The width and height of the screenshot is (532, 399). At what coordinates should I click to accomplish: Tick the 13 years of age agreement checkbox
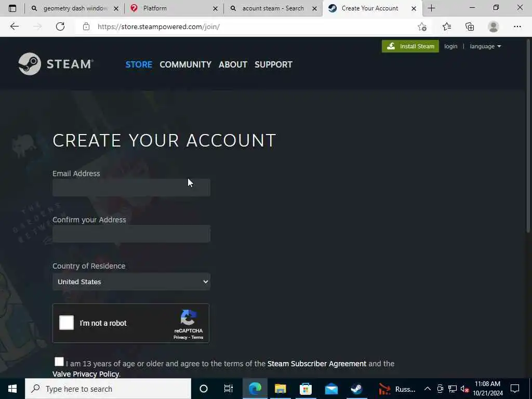tap(59, 362)
